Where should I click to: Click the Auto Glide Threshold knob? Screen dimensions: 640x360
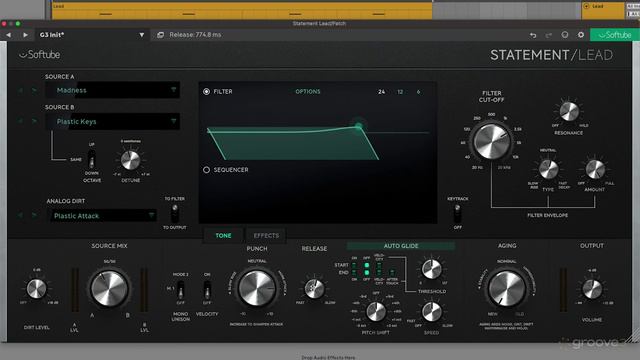coord(431,269)
